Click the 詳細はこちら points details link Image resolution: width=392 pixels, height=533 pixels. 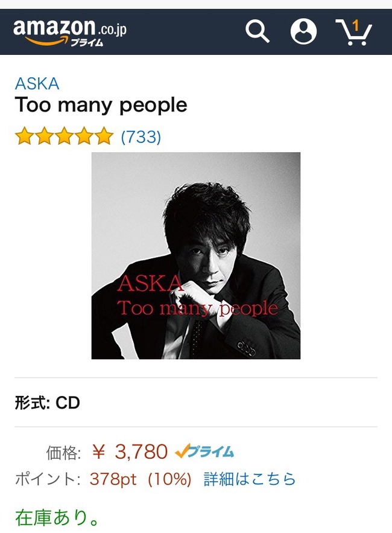point(250,479)
